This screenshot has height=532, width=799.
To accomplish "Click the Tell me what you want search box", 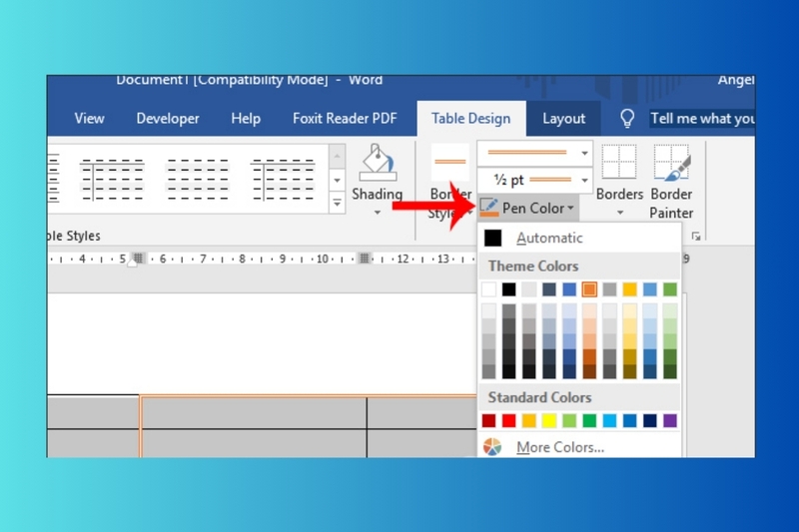I will tap(702, 119).
